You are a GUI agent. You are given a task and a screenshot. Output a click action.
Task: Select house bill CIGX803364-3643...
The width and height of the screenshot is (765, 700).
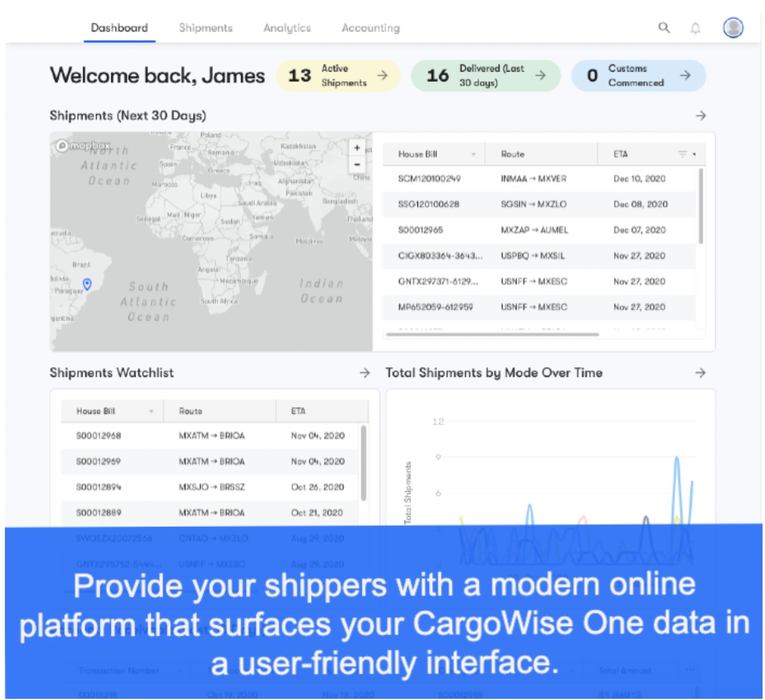coord(440,256)
